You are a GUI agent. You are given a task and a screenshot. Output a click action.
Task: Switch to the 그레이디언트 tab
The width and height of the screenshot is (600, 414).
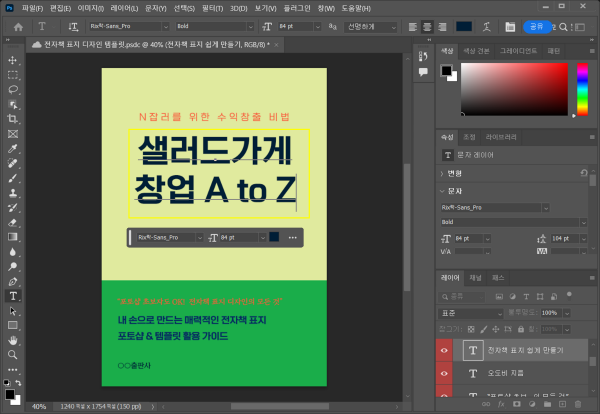tap(518, 50)
